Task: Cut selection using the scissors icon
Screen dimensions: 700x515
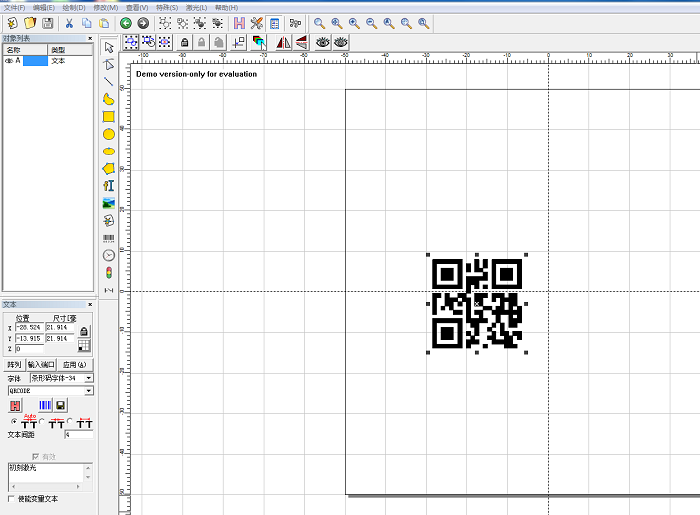Action: tap(69, 23)
